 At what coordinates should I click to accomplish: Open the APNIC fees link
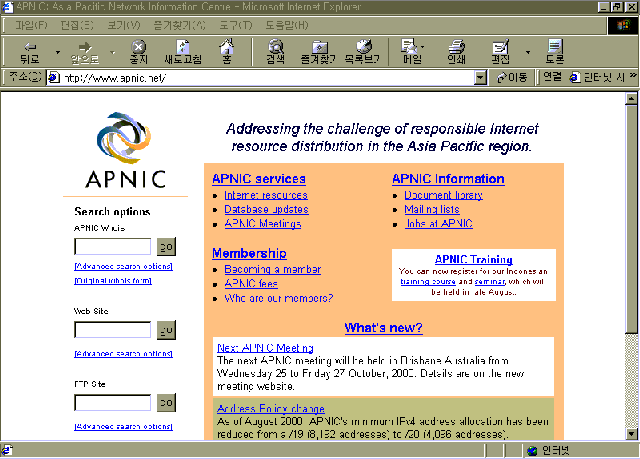tap(251, 284)
